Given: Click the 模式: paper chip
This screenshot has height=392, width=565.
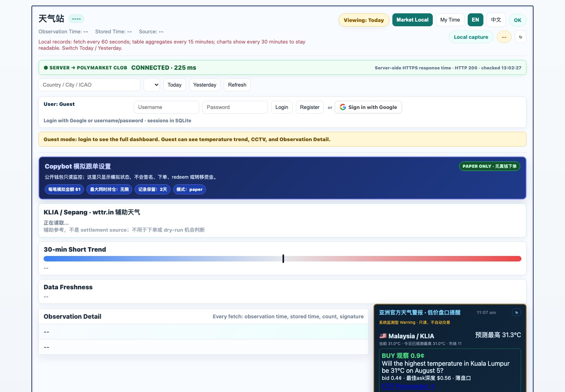Looking at the screenshot, I should point(190,189).
